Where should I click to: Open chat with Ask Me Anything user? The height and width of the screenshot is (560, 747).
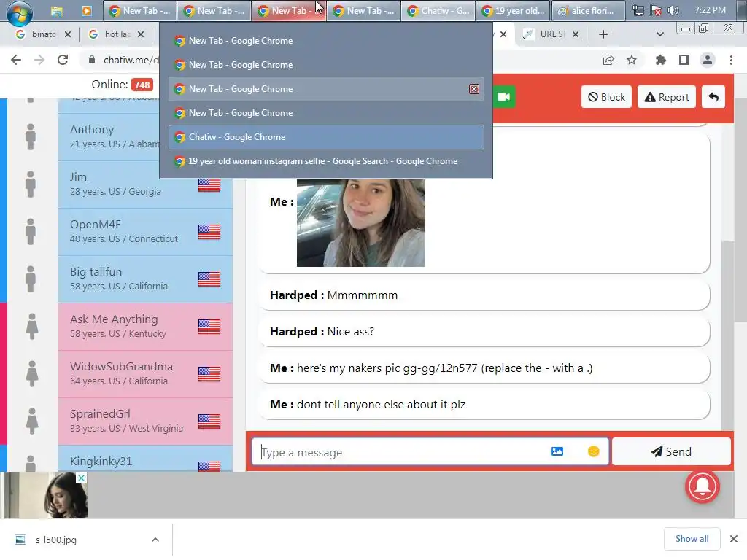pos(145,327)
